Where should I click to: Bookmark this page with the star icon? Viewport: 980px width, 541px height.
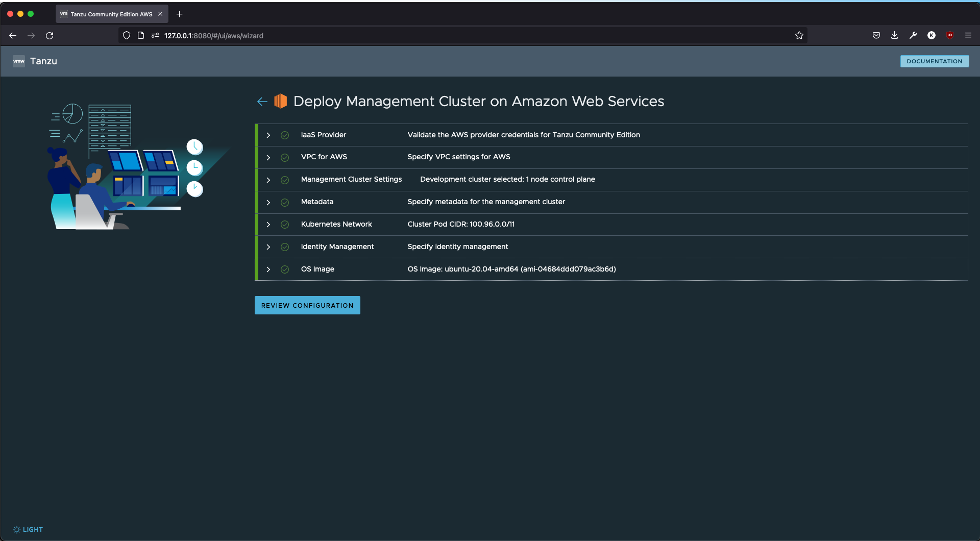(799, 36)
